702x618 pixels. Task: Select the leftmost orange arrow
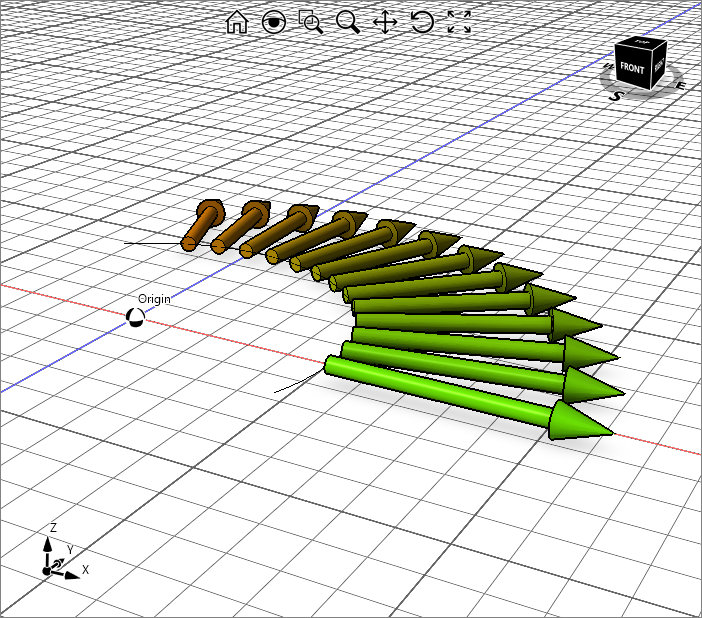click(x=200, y=226)
